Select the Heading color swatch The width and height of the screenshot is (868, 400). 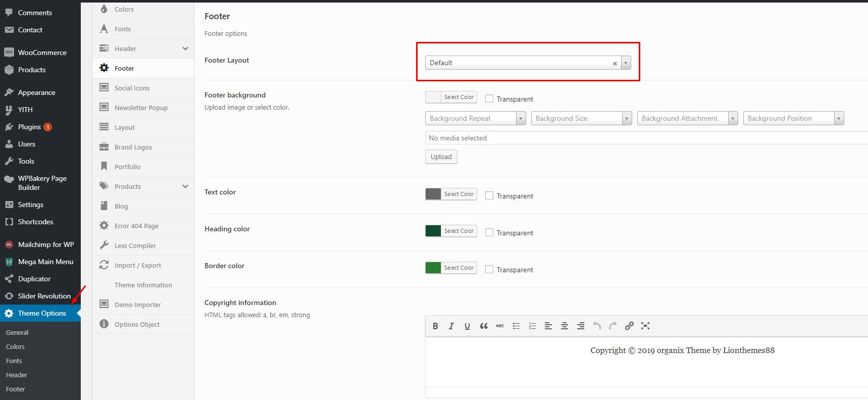[433, 231]
